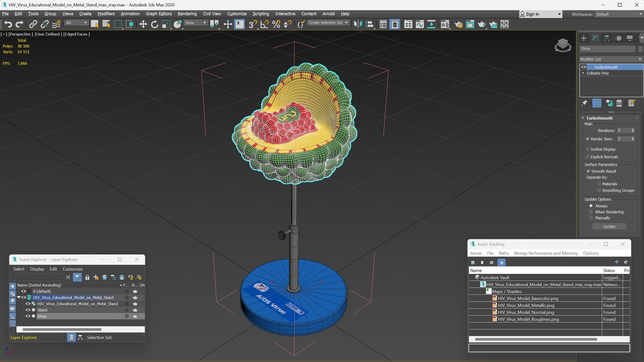Select the Select and Link tool
Image resolution: width=644 pixels, height=362 pixels.
click(x=33, y=24)
